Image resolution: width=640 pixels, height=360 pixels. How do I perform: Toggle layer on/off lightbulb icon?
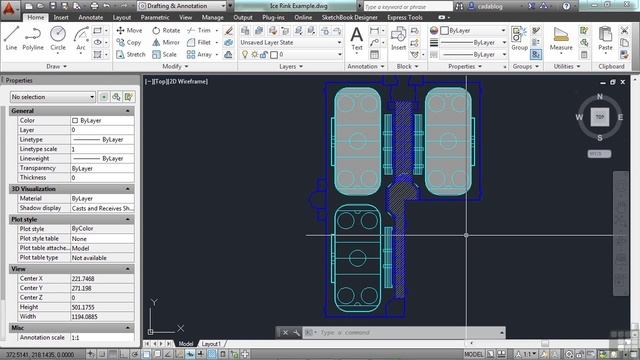pyautogui.click(x=245, y=54)
